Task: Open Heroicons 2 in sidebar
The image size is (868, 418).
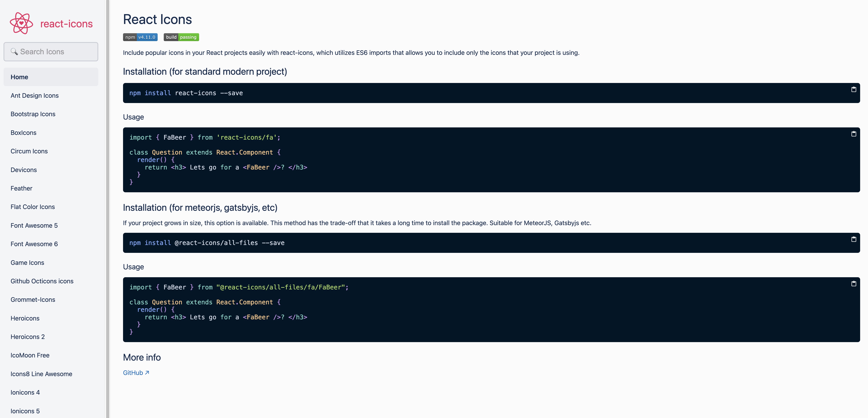Action: (27, 336)
